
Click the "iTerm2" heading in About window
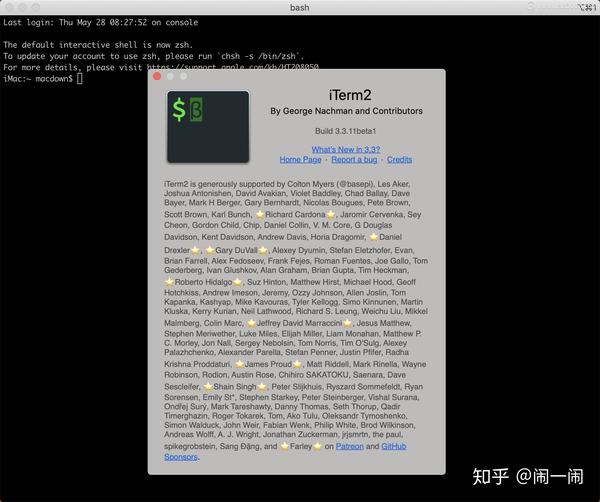pyautogui.click(x=350, y=95)
